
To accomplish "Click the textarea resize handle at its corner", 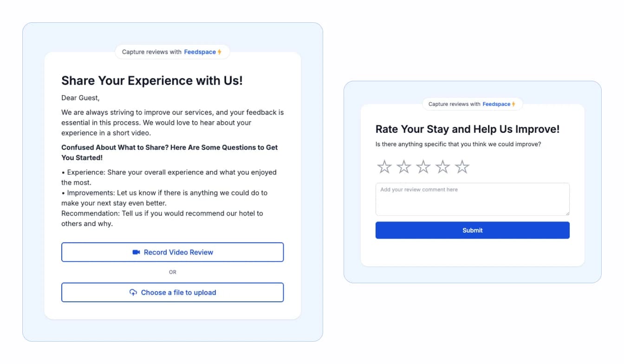I will click(567, 213).
